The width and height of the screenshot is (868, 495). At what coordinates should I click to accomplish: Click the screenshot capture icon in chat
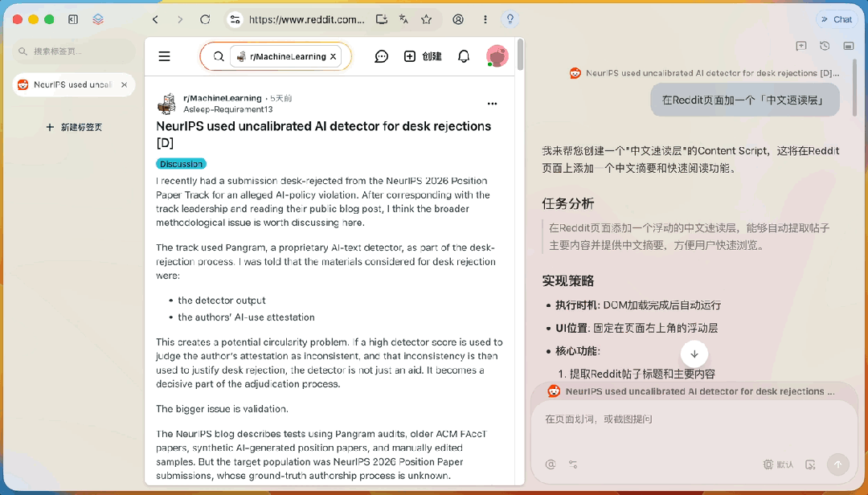coord(810,464)
